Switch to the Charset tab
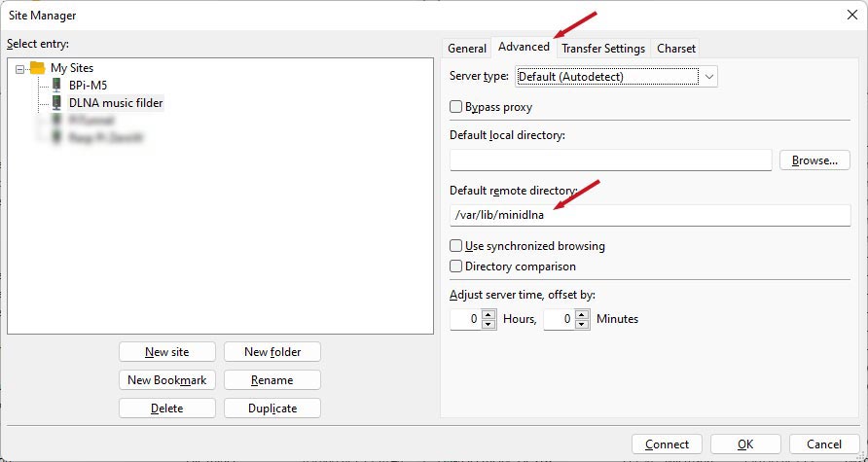Image resolution: width=868 pixels, height=462 pixels. [675, 48]
